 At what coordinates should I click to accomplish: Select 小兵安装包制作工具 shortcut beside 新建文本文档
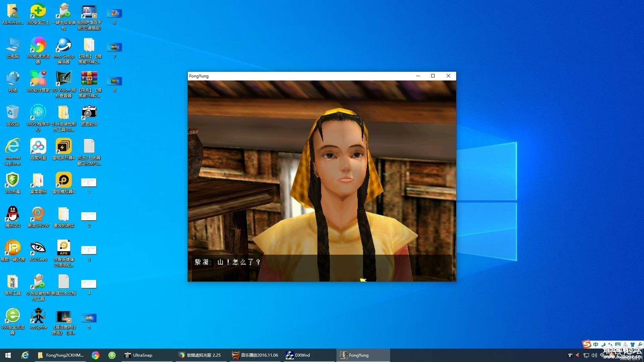38,287
